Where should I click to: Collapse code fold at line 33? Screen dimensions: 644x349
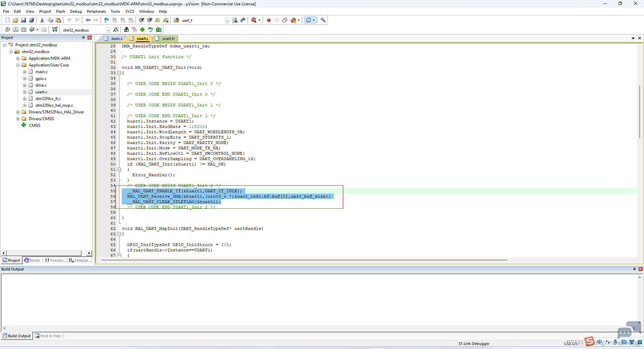[x=119, y=73]
